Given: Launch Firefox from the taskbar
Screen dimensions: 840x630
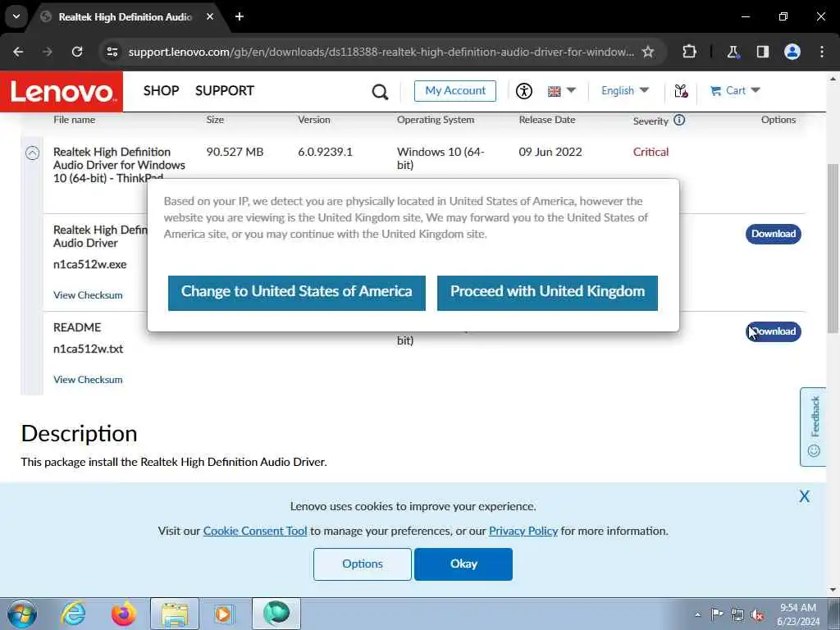Looking at the screenshot, I should [x=124, y=614].
